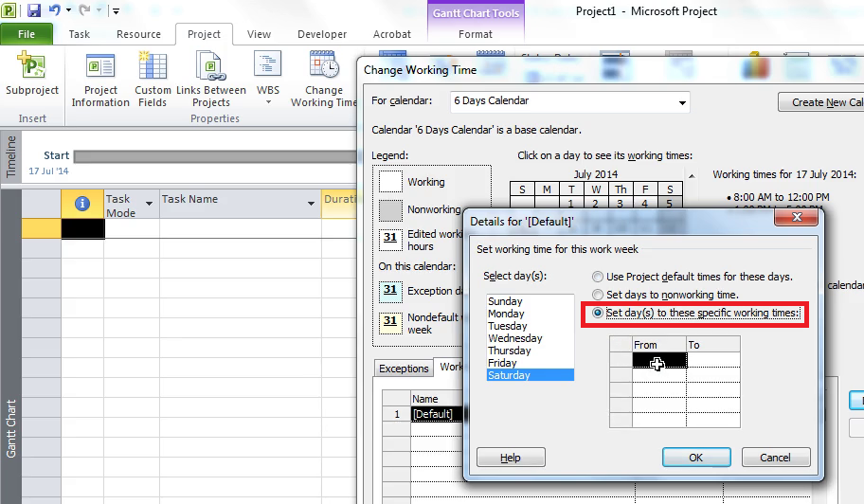864x504 pixels.
Task: Open Task Mode column filter dropdown
Action: tap(149, 204)
